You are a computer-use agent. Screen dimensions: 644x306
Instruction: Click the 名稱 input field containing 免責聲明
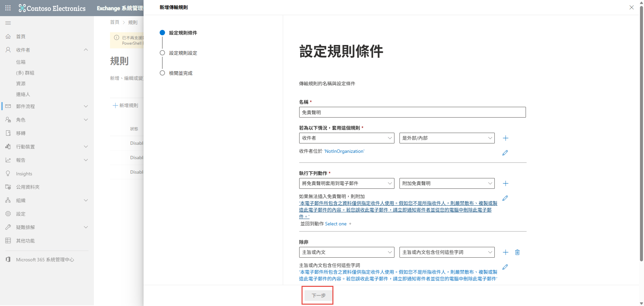click(412, 112)
